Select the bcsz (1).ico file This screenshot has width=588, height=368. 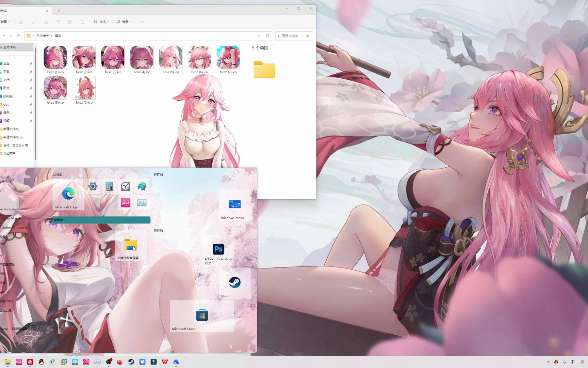[55, 60]
